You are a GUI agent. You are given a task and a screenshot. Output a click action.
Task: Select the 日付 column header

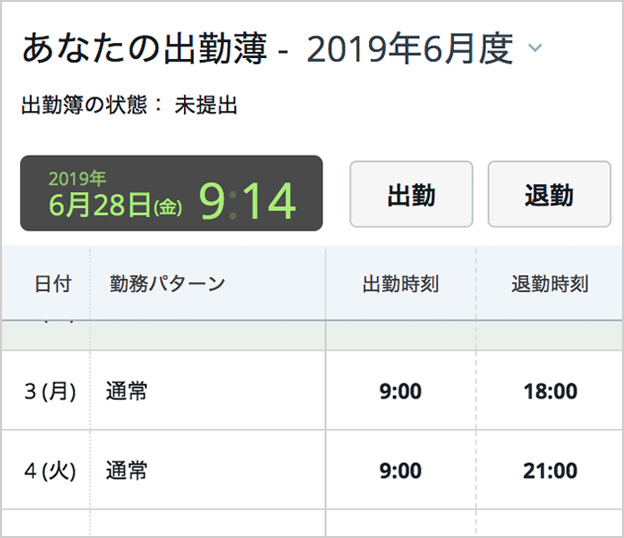[x=53, y=284]
